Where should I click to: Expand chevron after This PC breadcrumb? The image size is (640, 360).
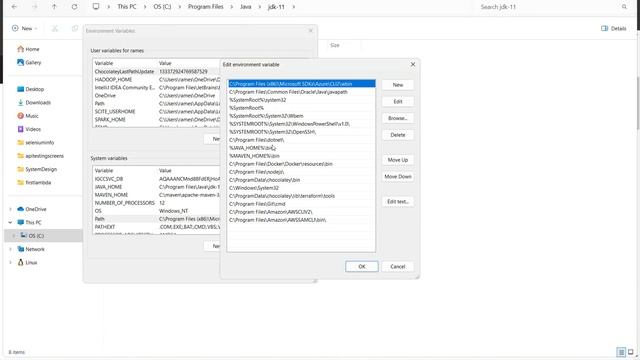145,7
